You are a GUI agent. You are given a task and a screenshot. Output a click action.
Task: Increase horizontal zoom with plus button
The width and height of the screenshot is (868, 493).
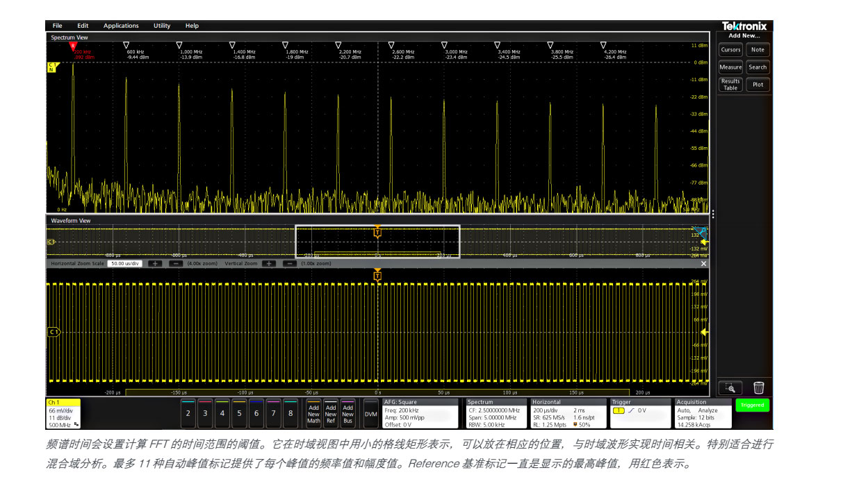pos(155,264)
